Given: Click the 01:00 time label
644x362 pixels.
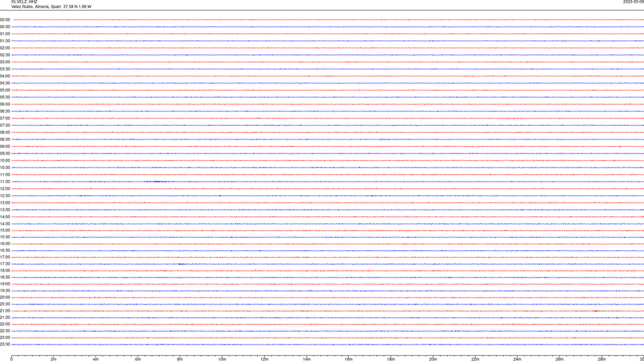Looking at the screenshot, I should click(5, 34).
